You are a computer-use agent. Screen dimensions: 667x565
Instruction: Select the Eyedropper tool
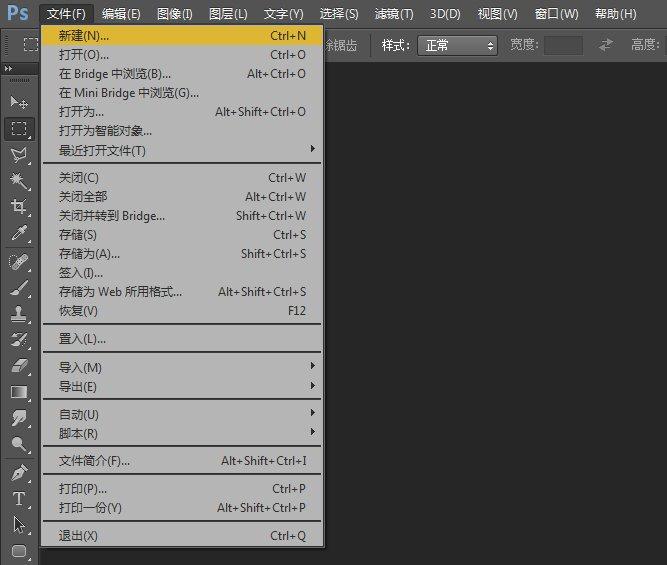coord(19,233)
